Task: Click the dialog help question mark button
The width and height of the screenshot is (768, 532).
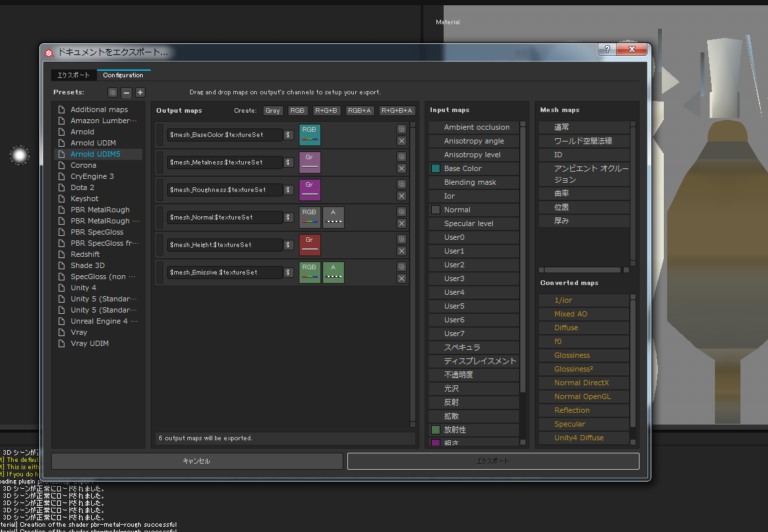Action: [x=607, y=49]
